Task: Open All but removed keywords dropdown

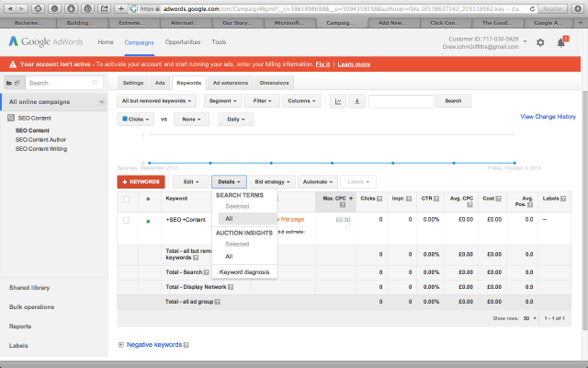Action: click(156, 101)
